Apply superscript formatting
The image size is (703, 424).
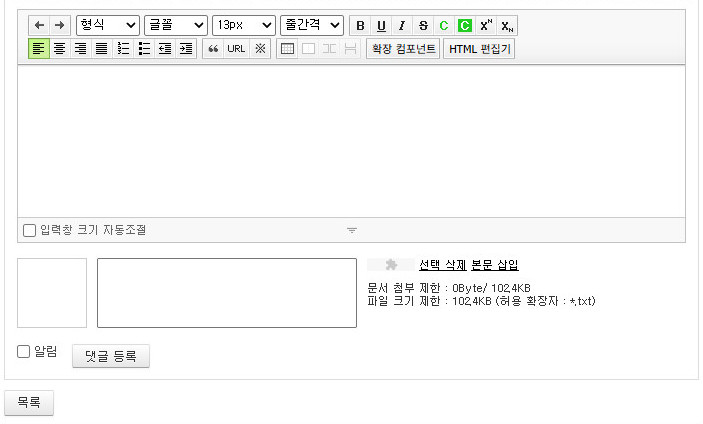coord(486,26)
